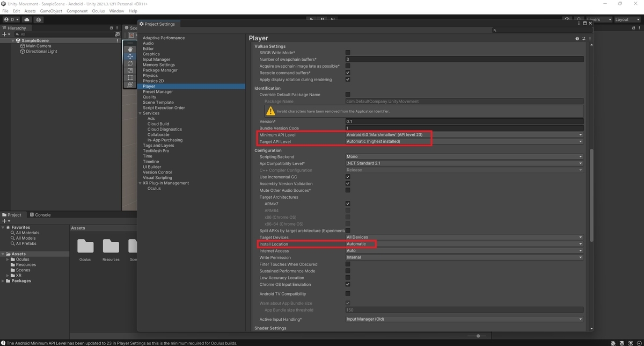The height and width of the screenshot is (346, 644).
Task: Click the undo history icon in toolbar
Action: [567, 19]
